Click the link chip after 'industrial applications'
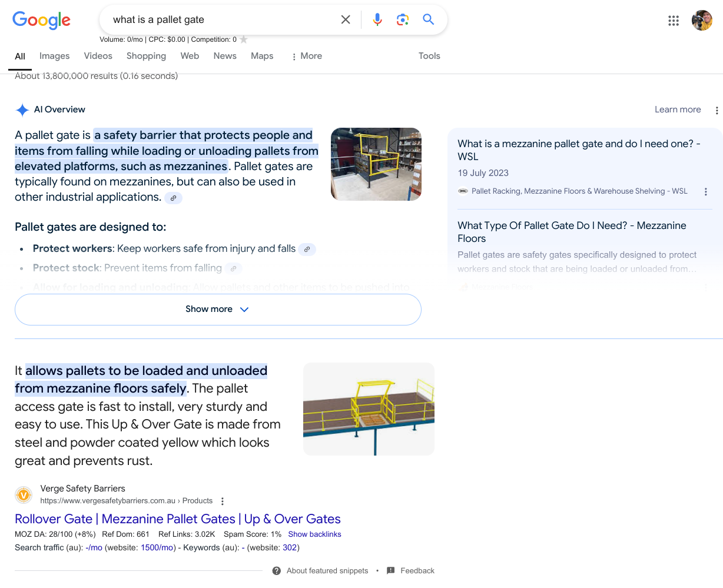This screenshot has height=588, width=723. pos(173,198)
